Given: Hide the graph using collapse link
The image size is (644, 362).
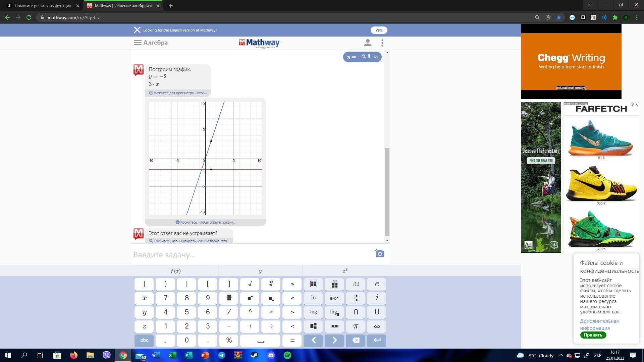Looking at the screenshot, I should [x=205, y=222].
